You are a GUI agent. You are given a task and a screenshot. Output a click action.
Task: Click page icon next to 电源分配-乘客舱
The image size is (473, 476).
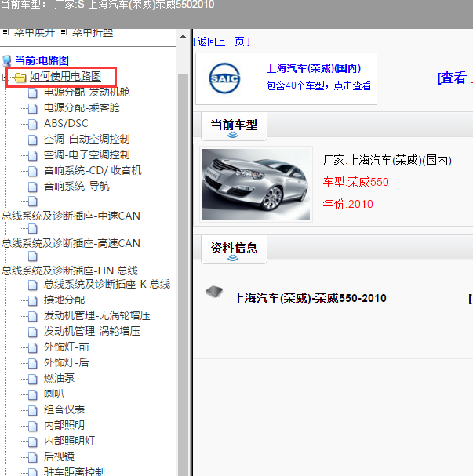tap(33, 108)
